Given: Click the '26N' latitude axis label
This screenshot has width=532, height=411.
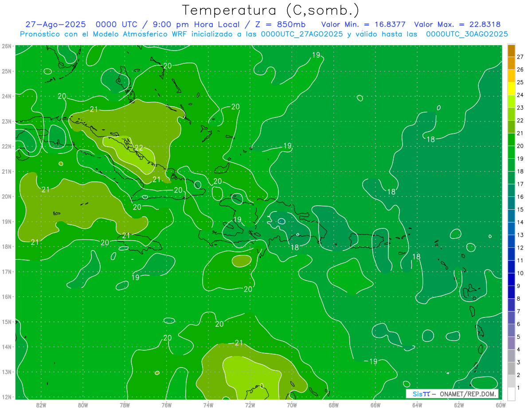Looking at the screenshot, I should click(6, 46).
